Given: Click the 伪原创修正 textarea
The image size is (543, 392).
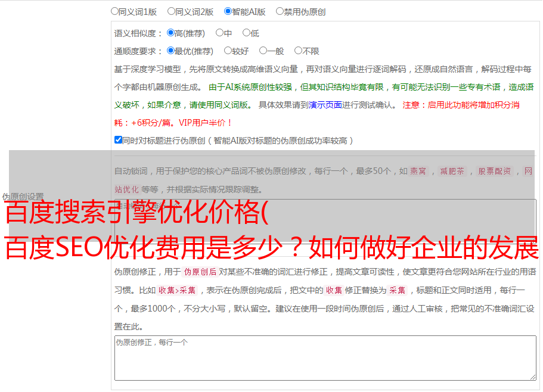Looking at the screenshot, I should (325, 358).
